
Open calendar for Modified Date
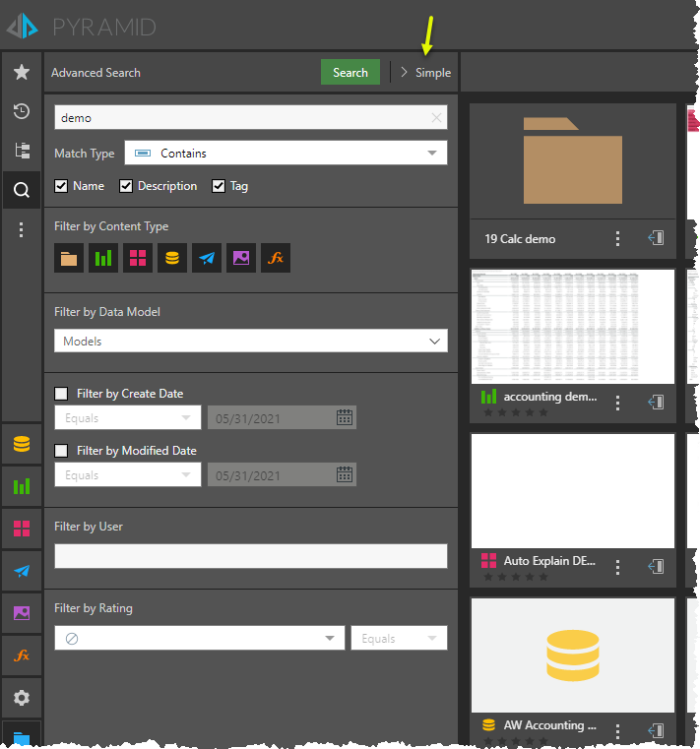point(345,474)
